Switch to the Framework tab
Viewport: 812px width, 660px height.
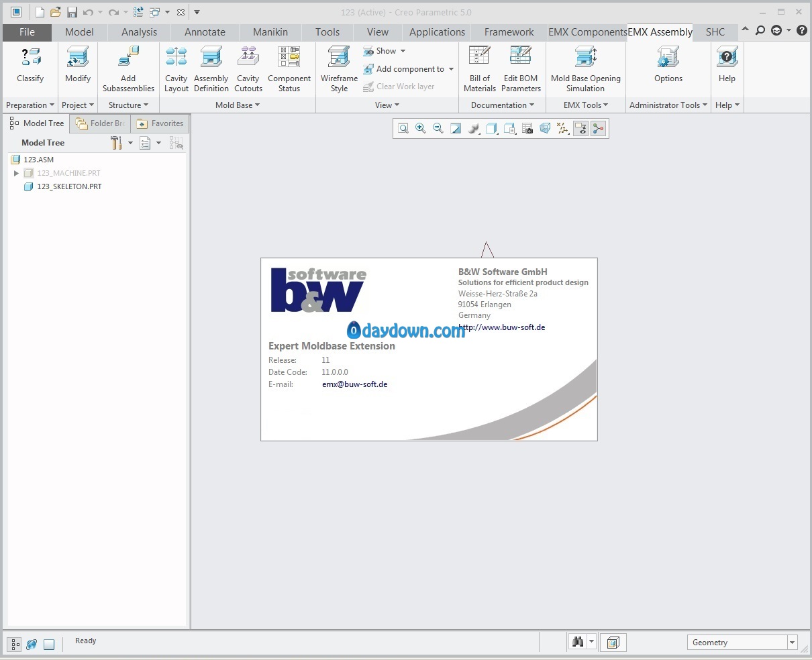coord(509,32)
